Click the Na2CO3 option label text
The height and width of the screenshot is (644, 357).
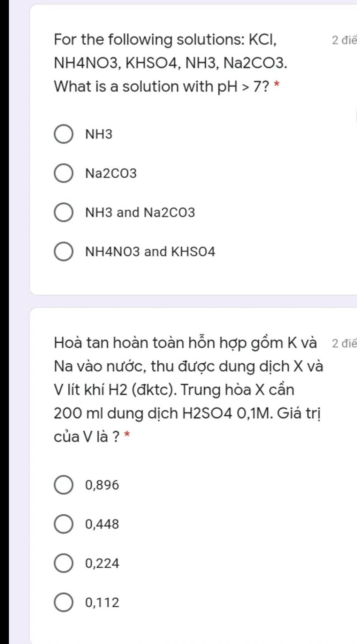coord(111,173)
